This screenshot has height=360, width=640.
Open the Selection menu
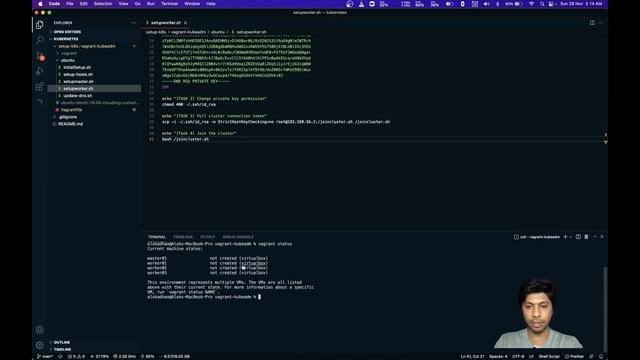103,4
